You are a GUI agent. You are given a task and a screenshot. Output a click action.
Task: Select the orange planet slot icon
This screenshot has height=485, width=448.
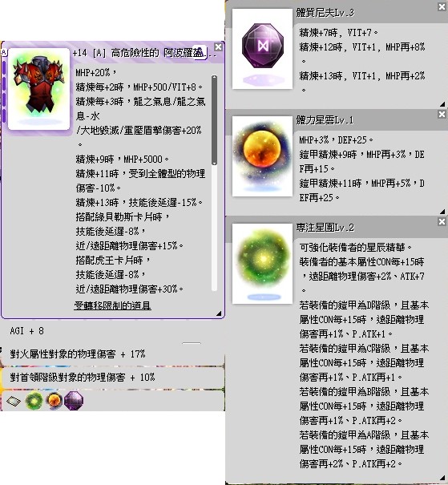coord(54,401)
